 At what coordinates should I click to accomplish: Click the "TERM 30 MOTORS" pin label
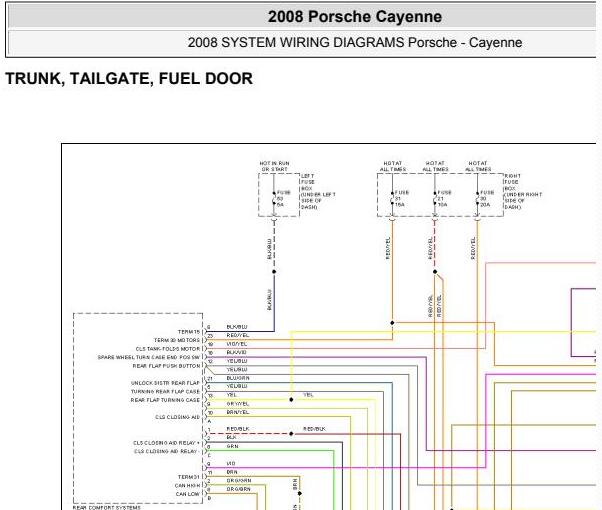[x=177, y=340]
